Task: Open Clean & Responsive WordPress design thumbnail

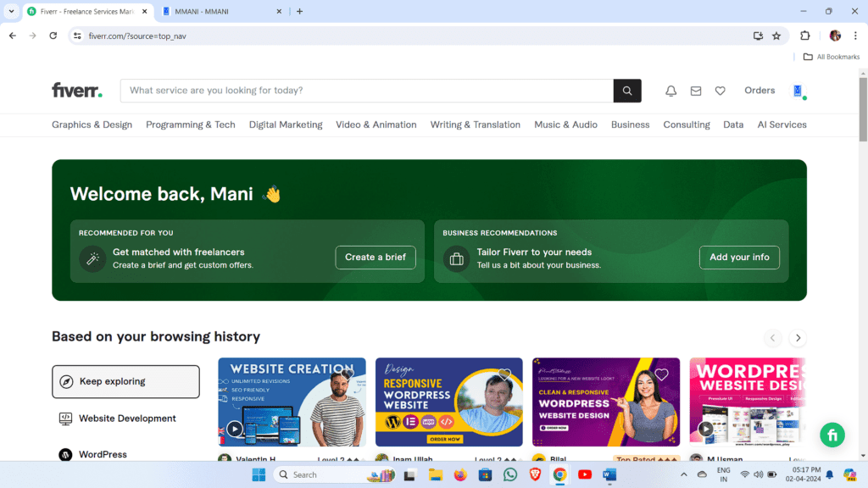Action: [605, 402]
